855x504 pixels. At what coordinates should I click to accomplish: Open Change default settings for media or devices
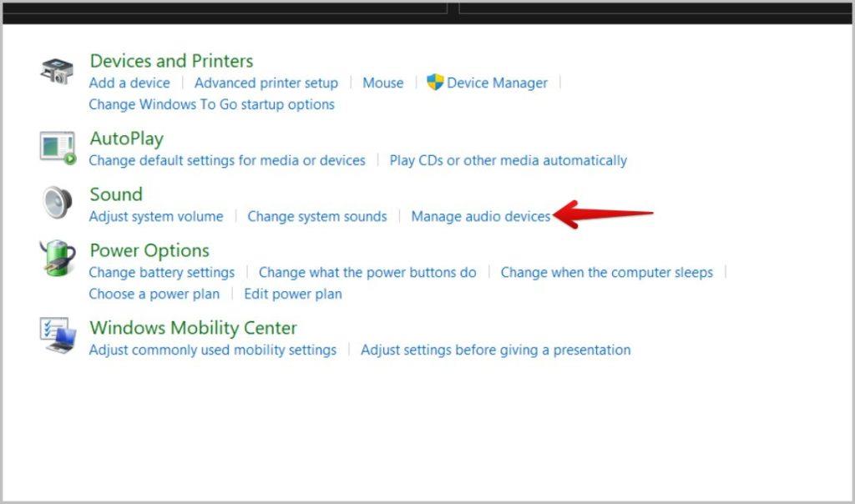[x=227, y=160]
